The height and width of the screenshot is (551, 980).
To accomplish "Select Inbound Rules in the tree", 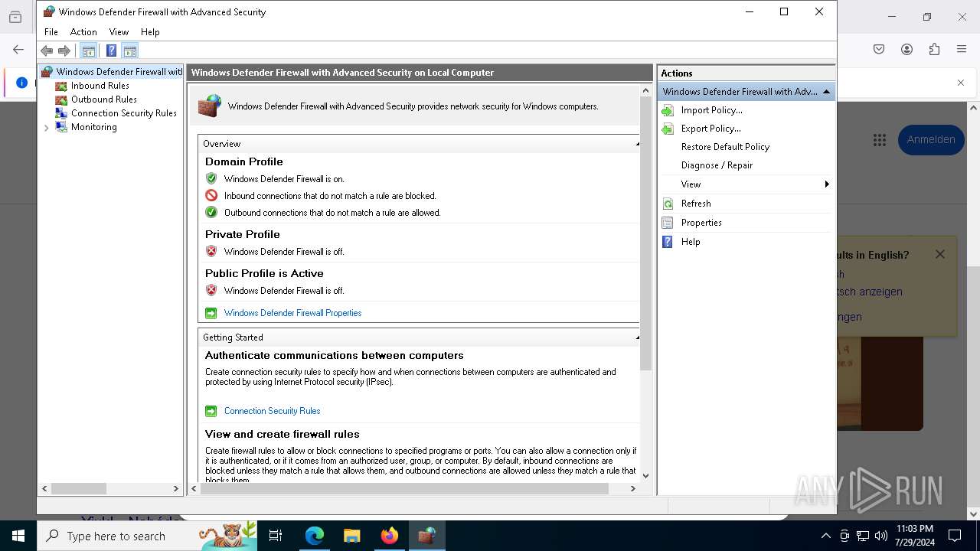I will pos(100,86).
